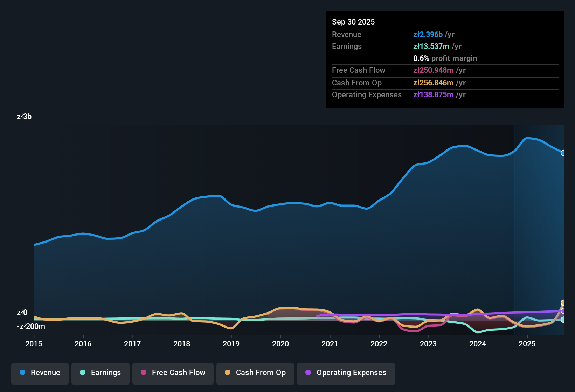The image size is (575, 392).
Task: Hide the Earnings series via legend
Action: (x=101, y=373)
